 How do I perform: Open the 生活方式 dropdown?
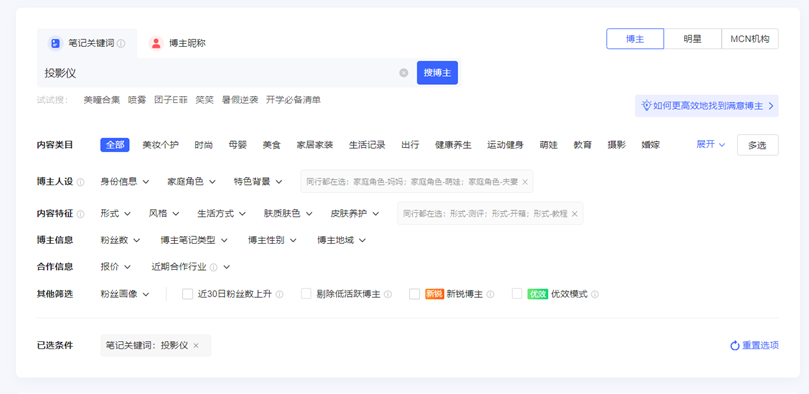pos(221,213)
